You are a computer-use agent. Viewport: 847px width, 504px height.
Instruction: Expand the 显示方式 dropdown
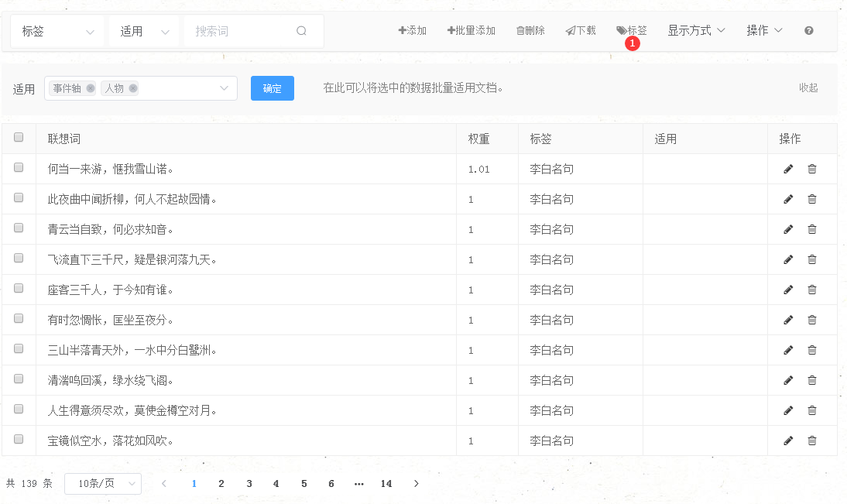[x=696, y=31]
